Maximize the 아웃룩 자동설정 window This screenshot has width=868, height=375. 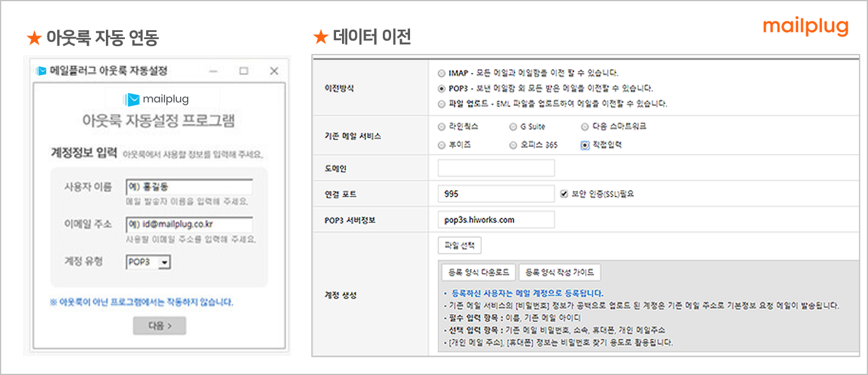244,71
